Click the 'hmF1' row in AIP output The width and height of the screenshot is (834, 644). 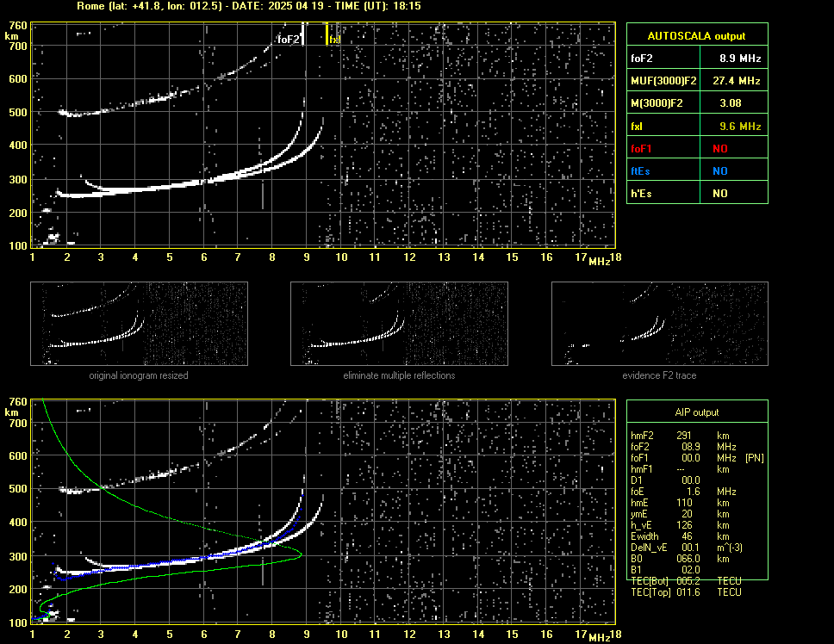tap(679, 468)
